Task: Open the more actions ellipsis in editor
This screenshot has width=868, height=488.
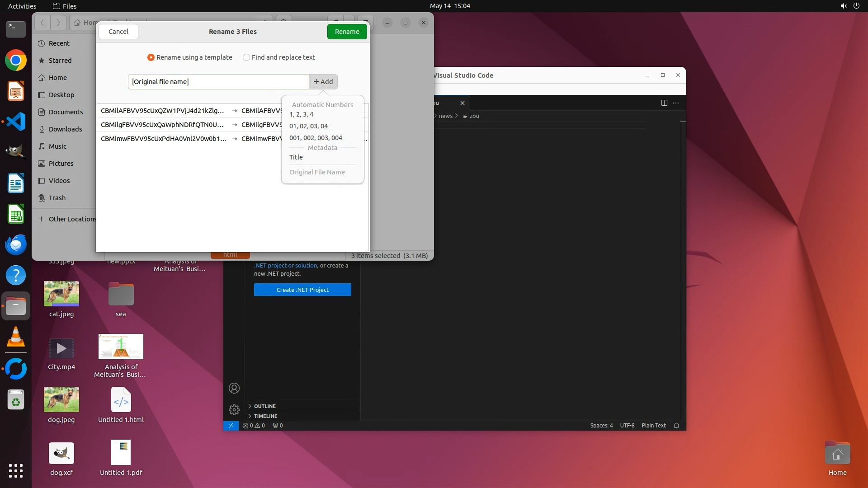Action: [676, 103]
